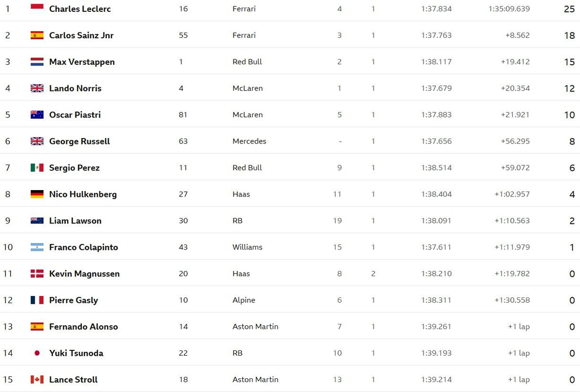Viewport: 580px width, 392px height.
Task: Click the Dutch flag beside Max Verstappen
Action: (37, 62)
